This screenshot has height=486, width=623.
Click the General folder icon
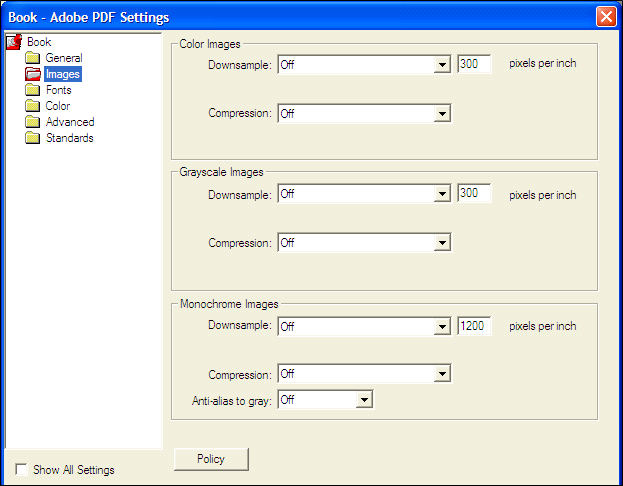(33, 58)
